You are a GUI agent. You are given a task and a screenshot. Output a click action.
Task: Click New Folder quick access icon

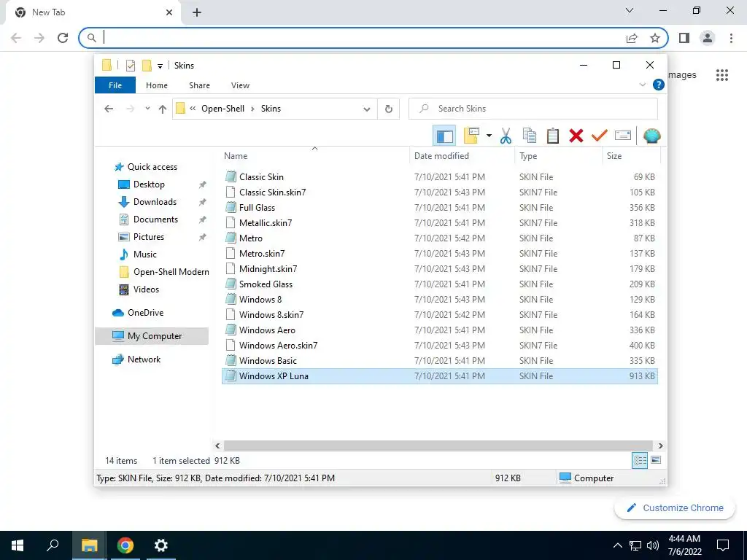[147, 66]
